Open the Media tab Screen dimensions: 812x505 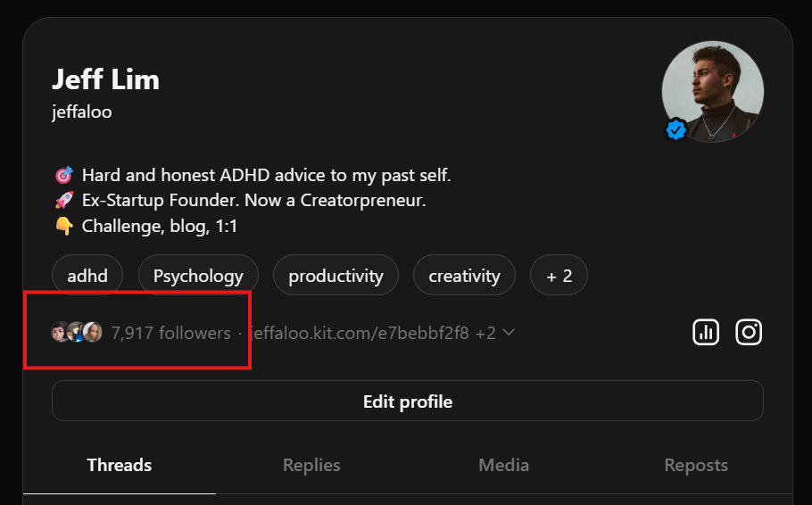[503, 465]
